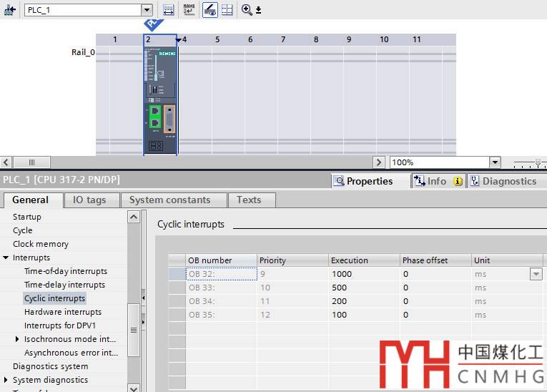This screenshot has width=547, height=392.
Task: Open the System constants tab
Action: tap(169, 200)
